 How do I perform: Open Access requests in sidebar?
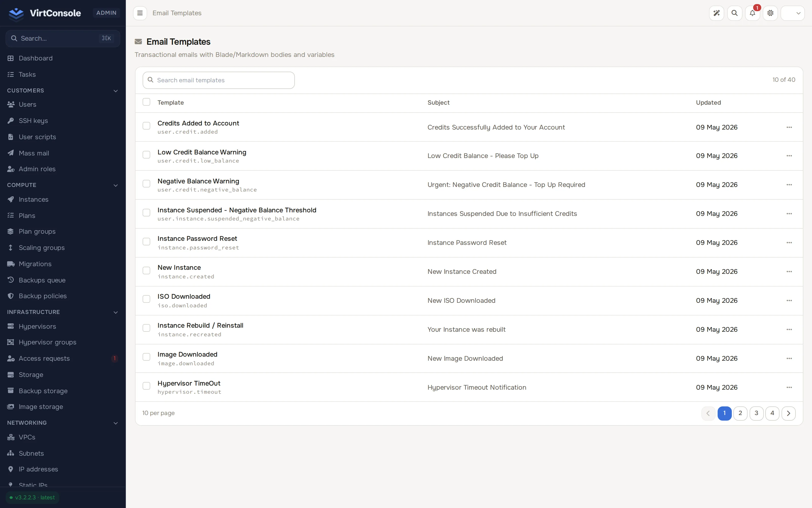pos(63,358)
